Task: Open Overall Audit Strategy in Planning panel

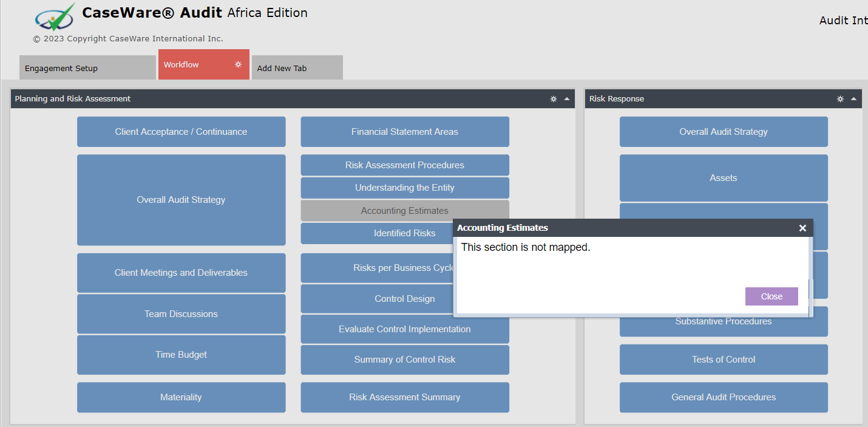Action: [181, 200]
